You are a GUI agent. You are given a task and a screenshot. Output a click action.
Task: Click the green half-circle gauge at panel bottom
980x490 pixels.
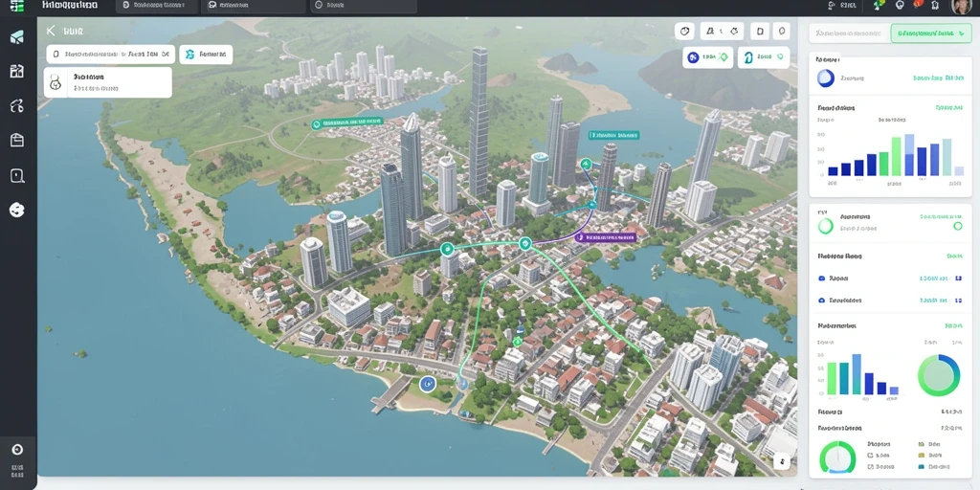(837, 457)
